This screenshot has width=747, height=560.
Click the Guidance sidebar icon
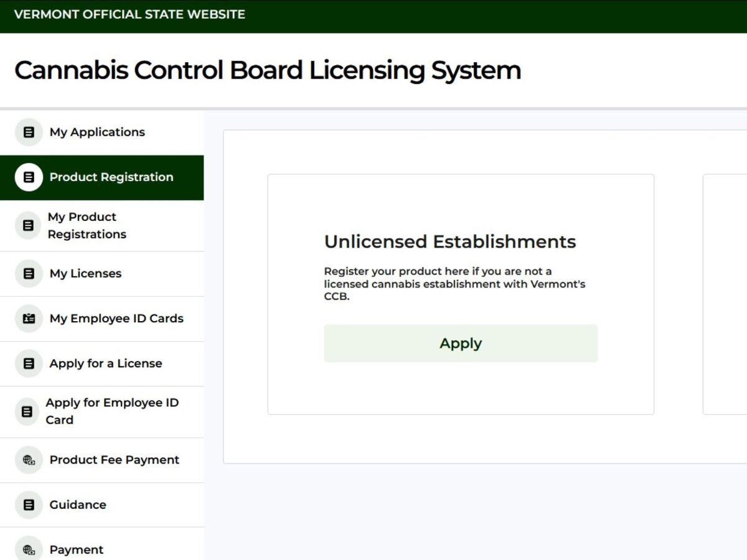click(29, 505)
